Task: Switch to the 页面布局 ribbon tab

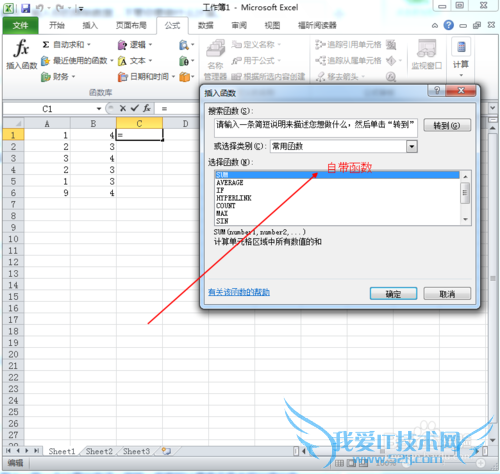Action: tap(131, 25)
